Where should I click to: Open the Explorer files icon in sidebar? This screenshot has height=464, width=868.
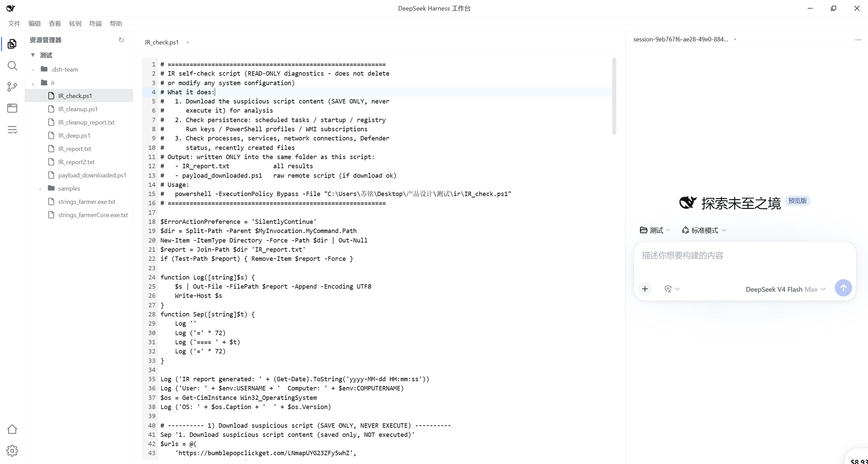(x=12, y=44)
